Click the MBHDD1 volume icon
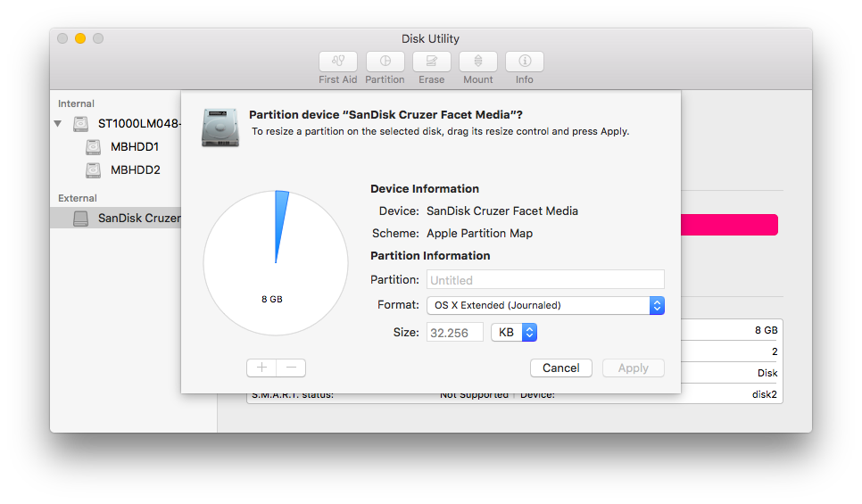This screenshot has width=862, height=504. [x=94, y=147]
